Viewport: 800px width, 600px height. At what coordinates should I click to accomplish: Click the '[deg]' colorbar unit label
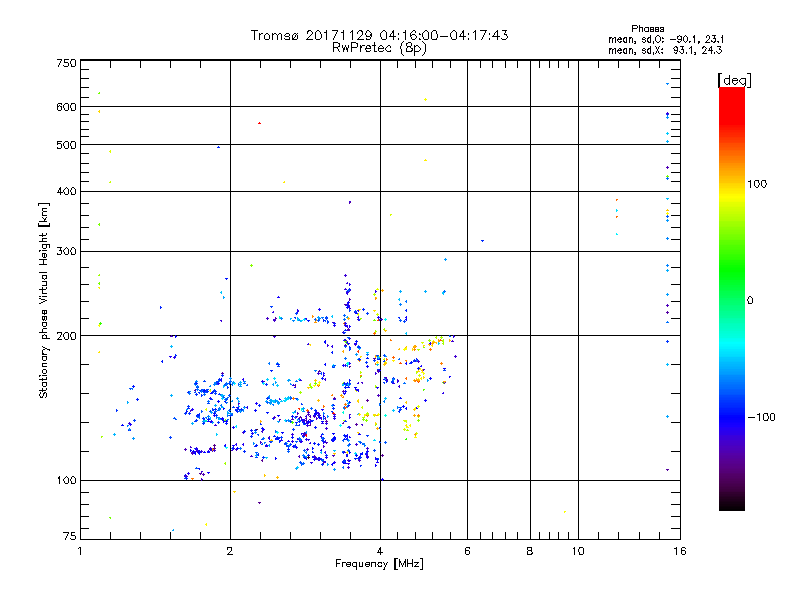734,80
